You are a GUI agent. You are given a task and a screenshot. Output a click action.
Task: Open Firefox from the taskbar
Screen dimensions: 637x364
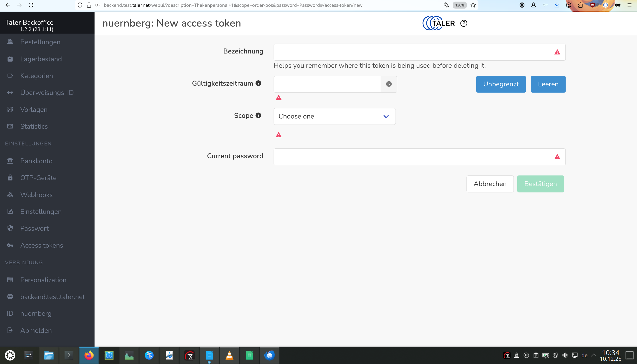89,355
